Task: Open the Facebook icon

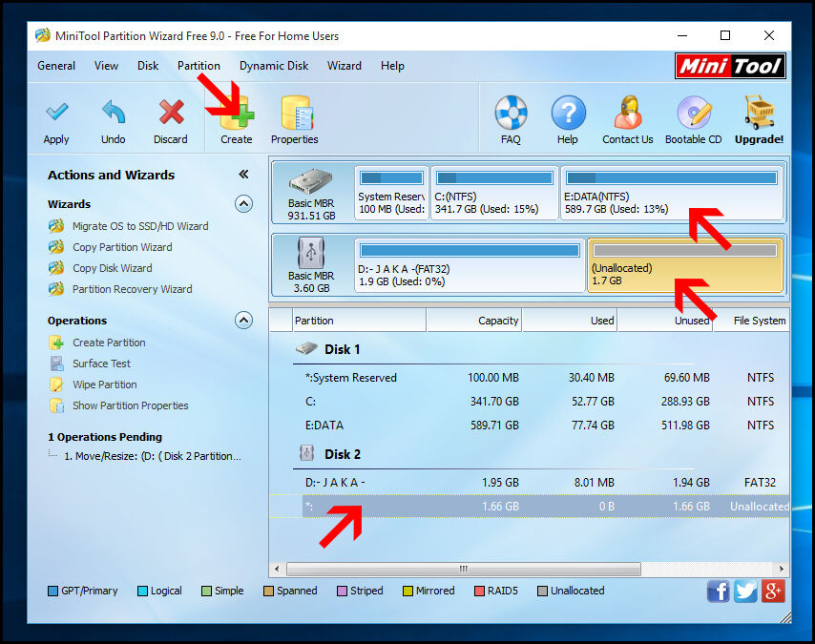Action: coord(719,592)
